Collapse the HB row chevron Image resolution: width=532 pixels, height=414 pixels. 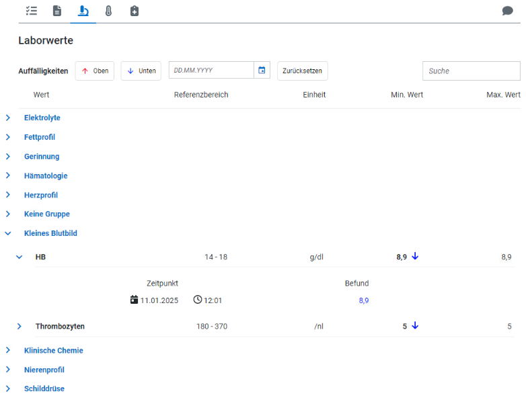click(20, 257)
